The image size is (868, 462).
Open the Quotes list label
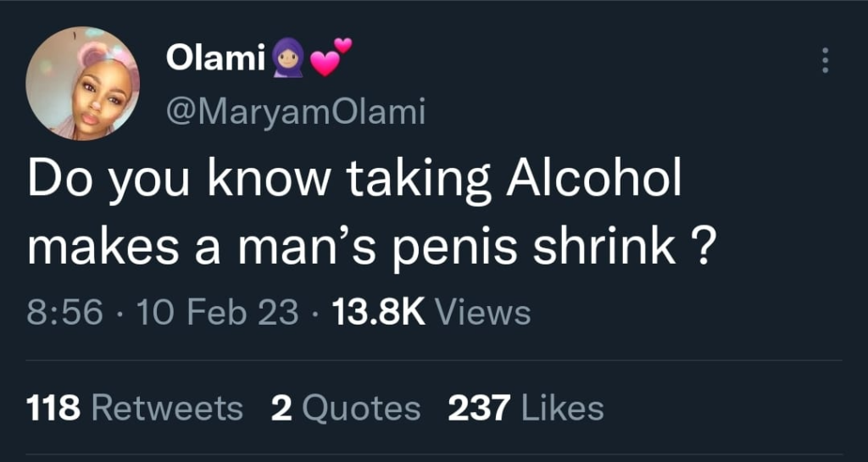[x=361, y=409]
